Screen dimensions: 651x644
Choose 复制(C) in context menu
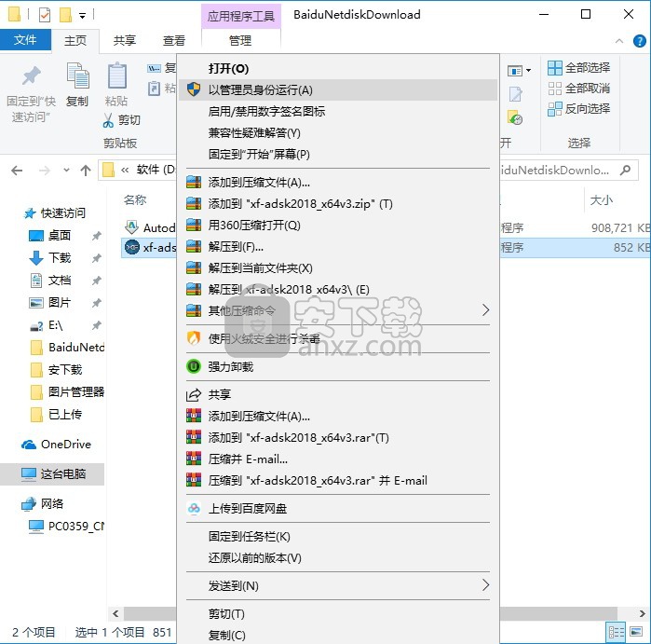338,635
